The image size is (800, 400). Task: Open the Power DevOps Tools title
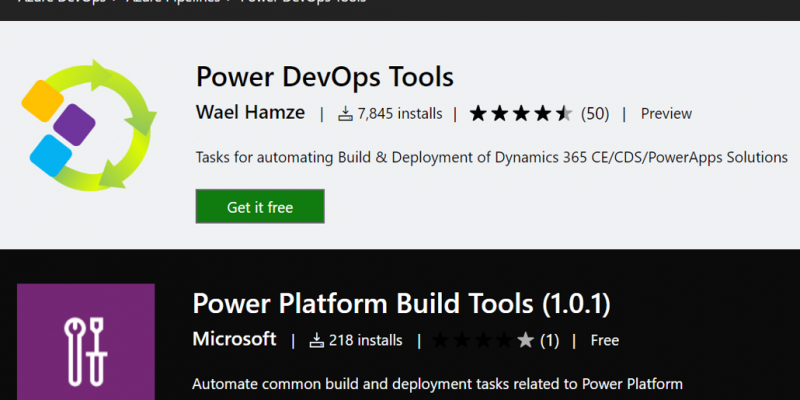[x=324, y=77]
